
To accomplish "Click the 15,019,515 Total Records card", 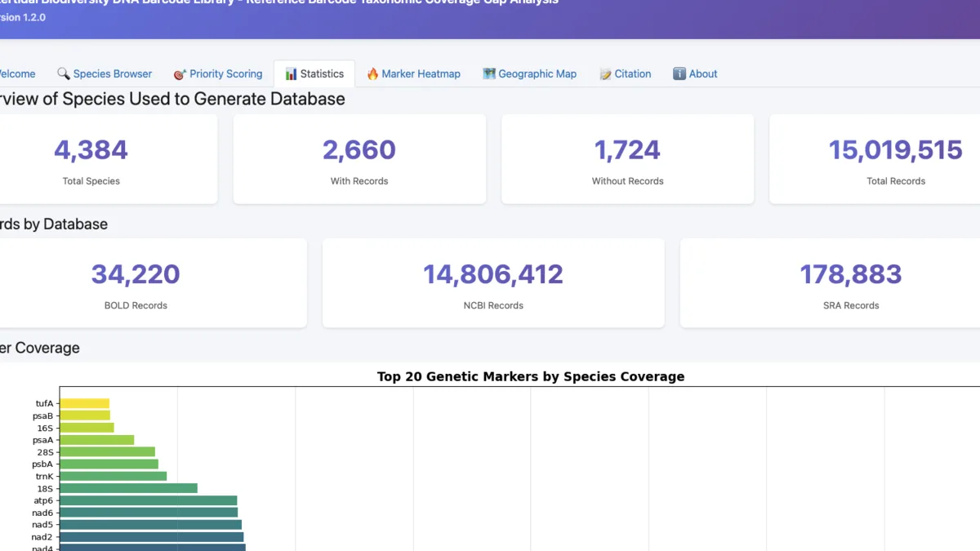I will (x=875, y=159).
